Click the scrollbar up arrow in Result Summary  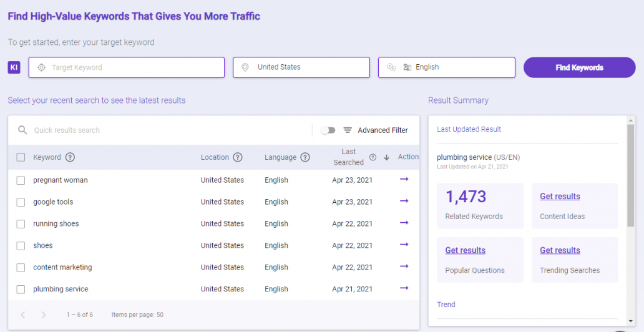point(631,120)
